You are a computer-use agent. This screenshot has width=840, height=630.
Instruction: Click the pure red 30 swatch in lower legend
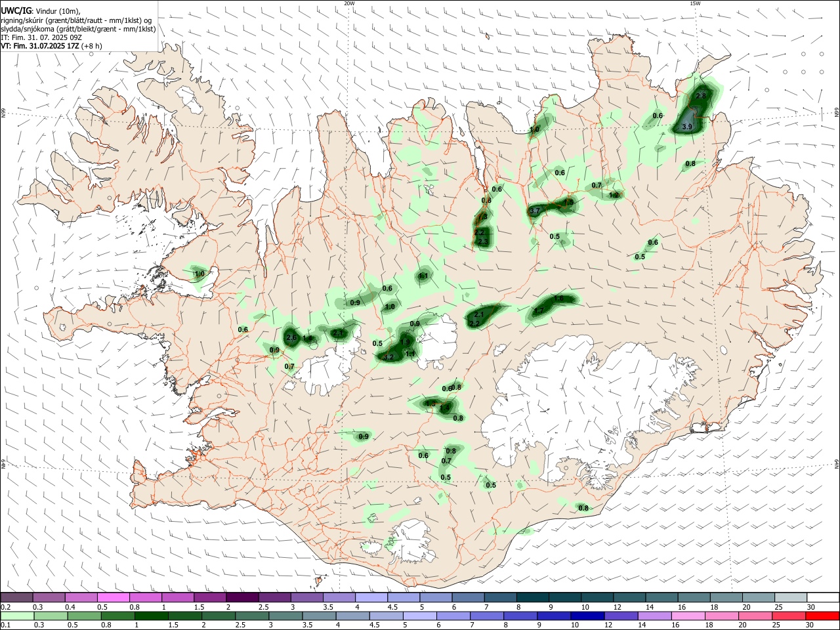(x=822, y=616)
